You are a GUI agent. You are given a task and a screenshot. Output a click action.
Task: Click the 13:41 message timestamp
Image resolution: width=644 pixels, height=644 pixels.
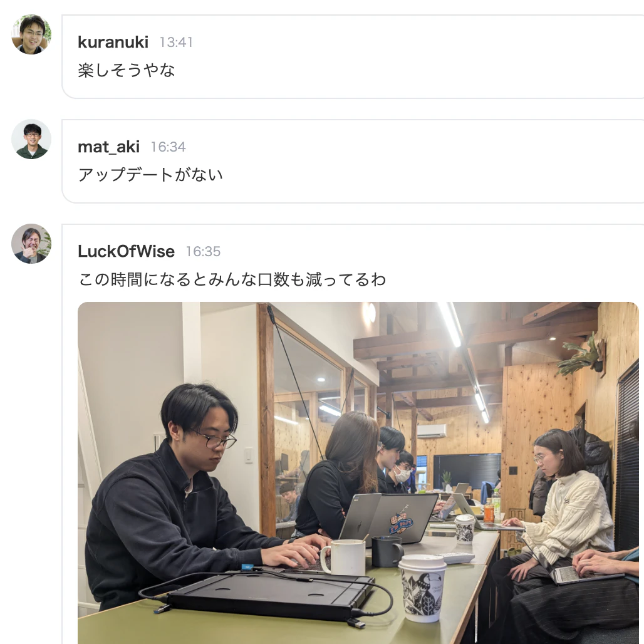(x=176, y=43)
